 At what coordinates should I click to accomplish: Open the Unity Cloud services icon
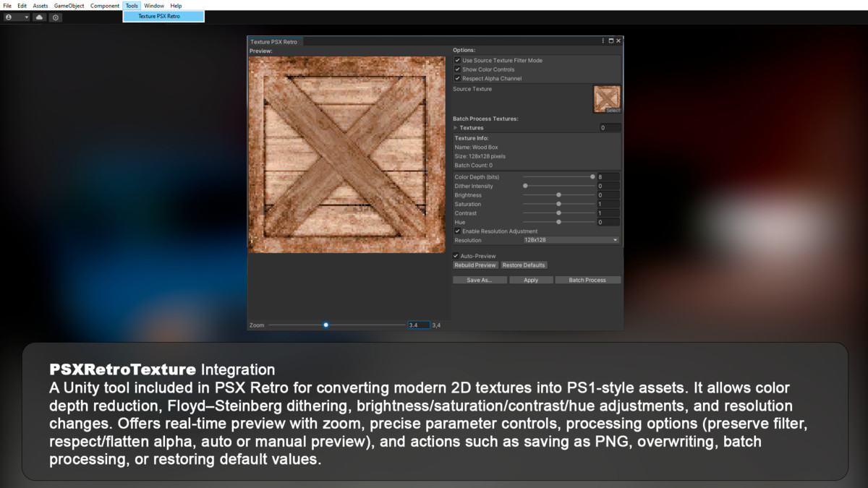click(x=39, y=17)
